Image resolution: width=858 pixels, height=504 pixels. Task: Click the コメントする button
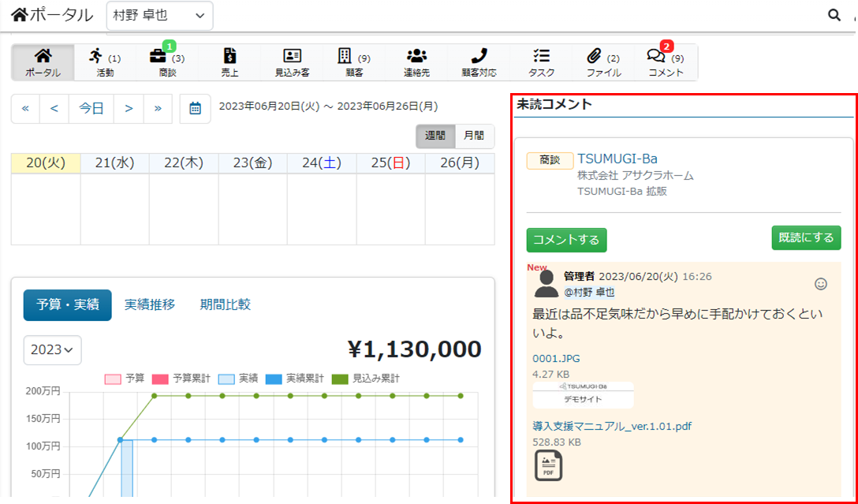[x=566, y=241]
